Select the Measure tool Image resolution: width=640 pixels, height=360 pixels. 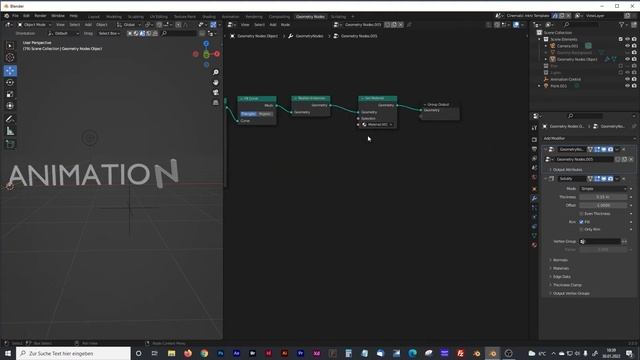(10, 131)
